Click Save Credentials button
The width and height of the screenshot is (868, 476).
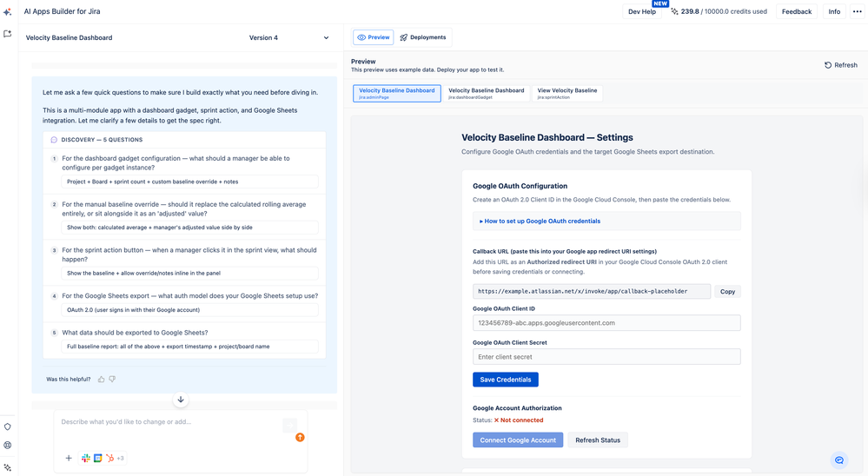[x=506, y=380]
